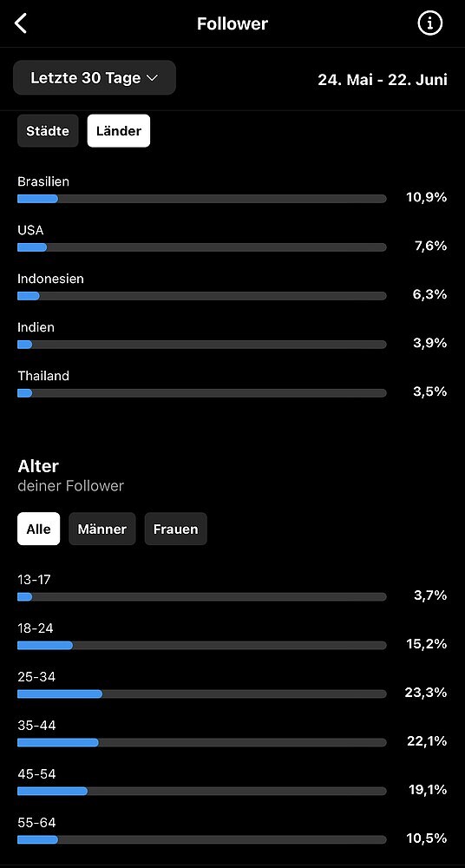Select the 18-24 age group bar
The height and width of the screenshot is (868, 465).
202,646
